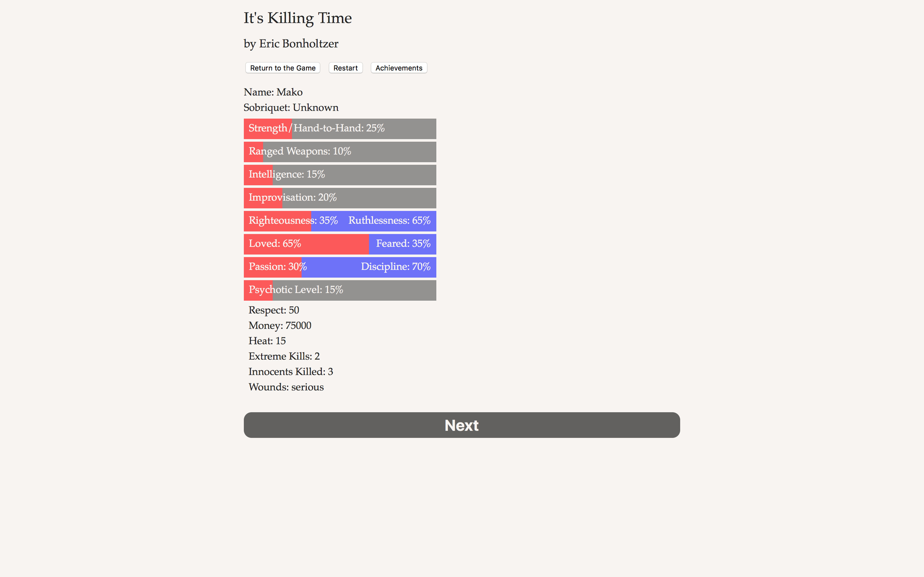Click the Wounds: serious status text
Screen dimensions: 924x577
pyautogui.click(x=286, y=387)
